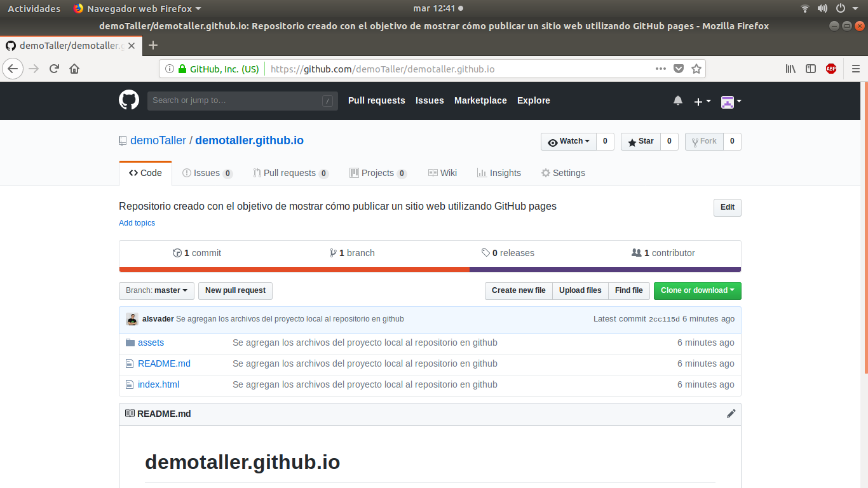This screenshot has height=488, width=868.
Task: Expand the Branch: master dropdown
Action: (156, 290)
